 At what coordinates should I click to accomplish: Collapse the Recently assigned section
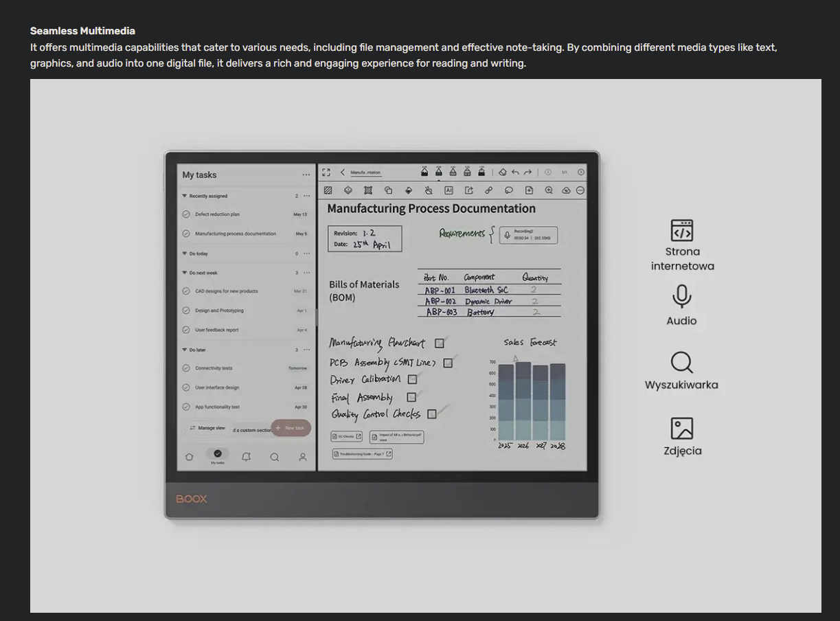pyautogui.click(x=185, y=196)
